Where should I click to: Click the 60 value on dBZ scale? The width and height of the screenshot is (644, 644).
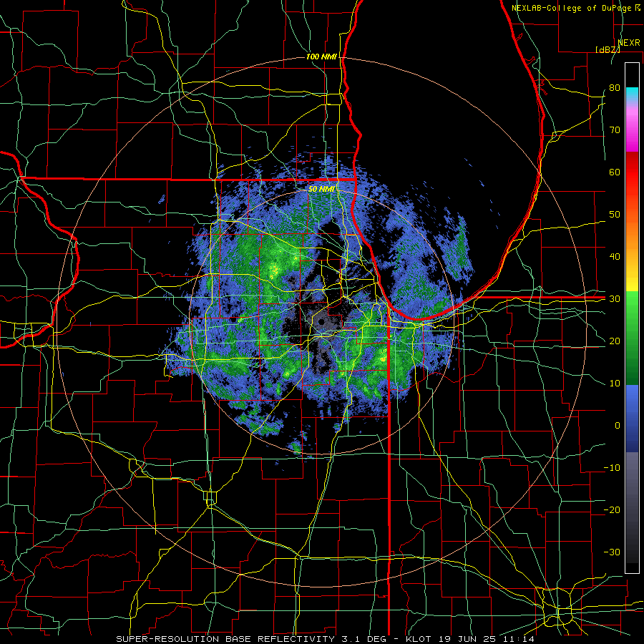tap(615, 172)
